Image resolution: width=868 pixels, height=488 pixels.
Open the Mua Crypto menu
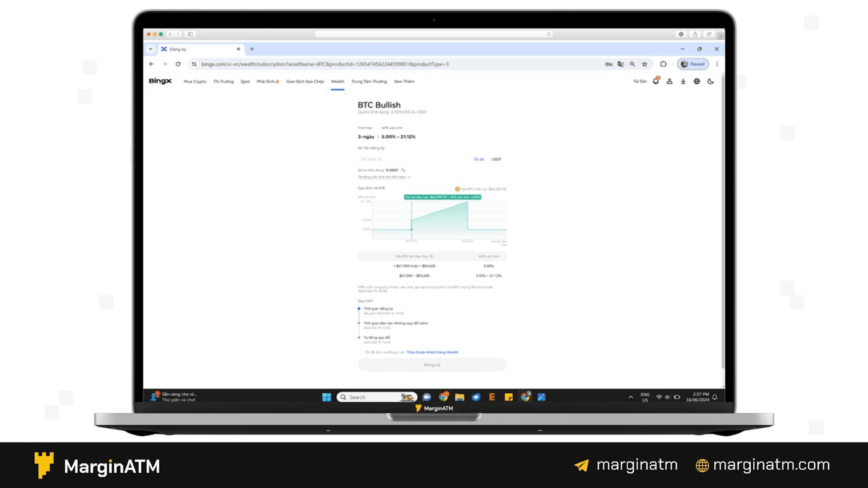pos(195,82)
